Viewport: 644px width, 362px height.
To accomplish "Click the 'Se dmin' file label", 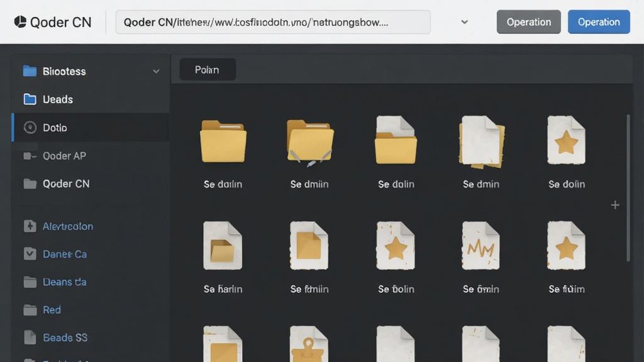I will pos(481,184).
